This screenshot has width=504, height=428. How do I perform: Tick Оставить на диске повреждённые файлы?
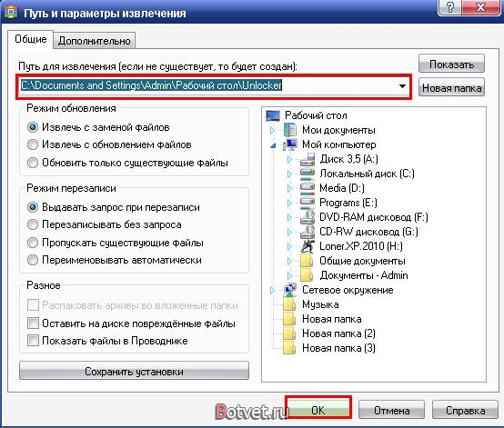[33, 323]
